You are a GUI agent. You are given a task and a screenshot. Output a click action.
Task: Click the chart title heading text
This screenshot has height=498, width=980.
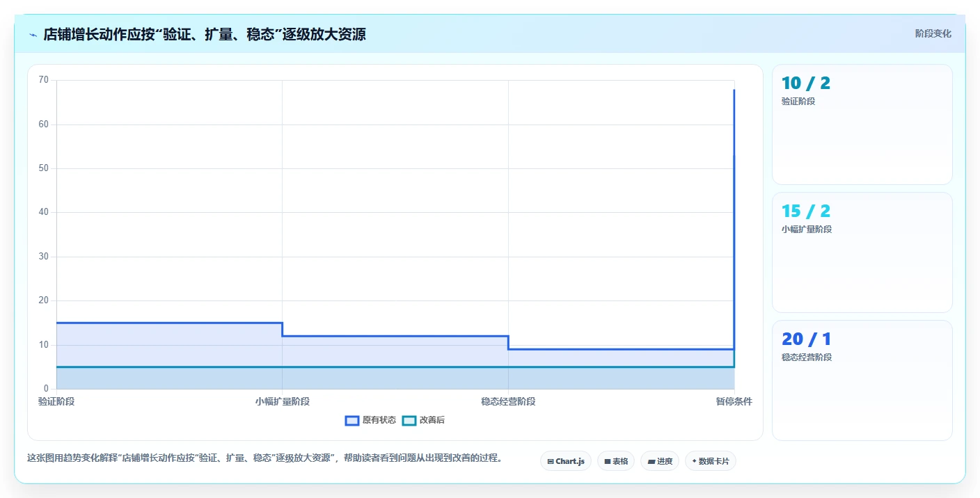click(x=205, y=34)
